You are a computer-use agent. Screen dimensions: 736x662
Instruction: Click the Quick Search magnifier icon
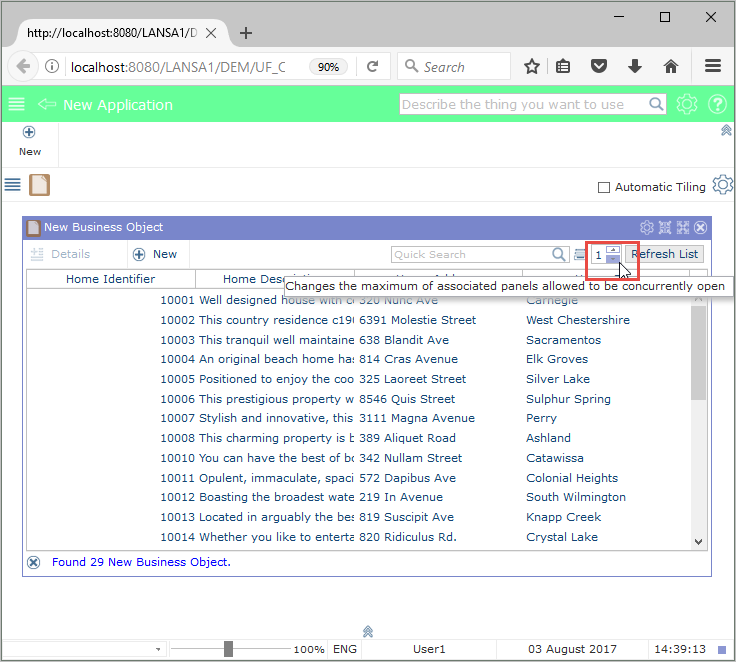[559, 254]
